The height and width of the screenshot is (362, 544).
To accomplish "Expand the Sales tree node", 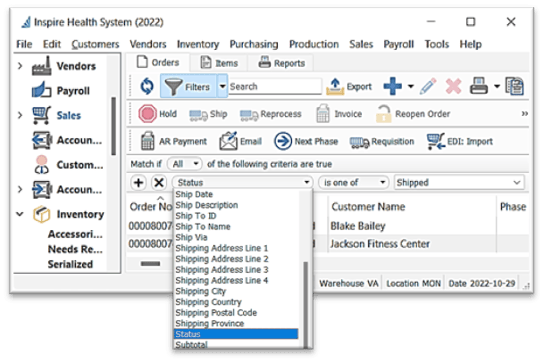I will (20, 115).
